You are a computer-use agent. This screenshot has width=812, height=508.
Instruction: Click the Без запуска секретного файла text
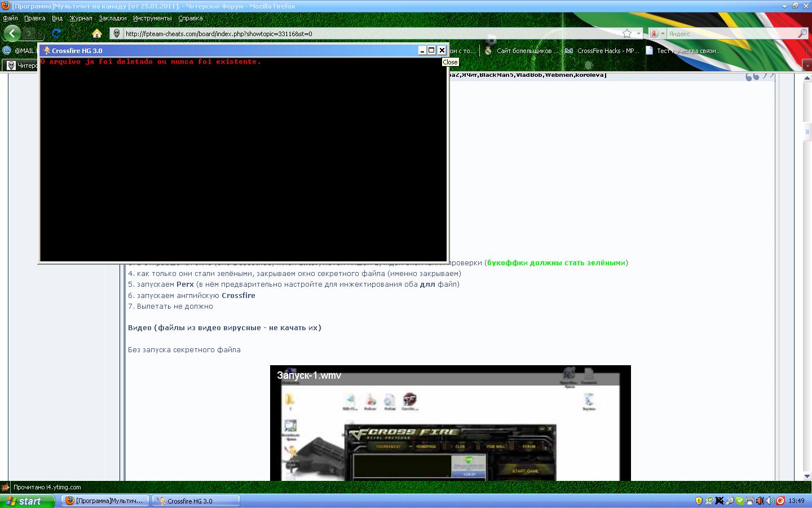(184, 350)
